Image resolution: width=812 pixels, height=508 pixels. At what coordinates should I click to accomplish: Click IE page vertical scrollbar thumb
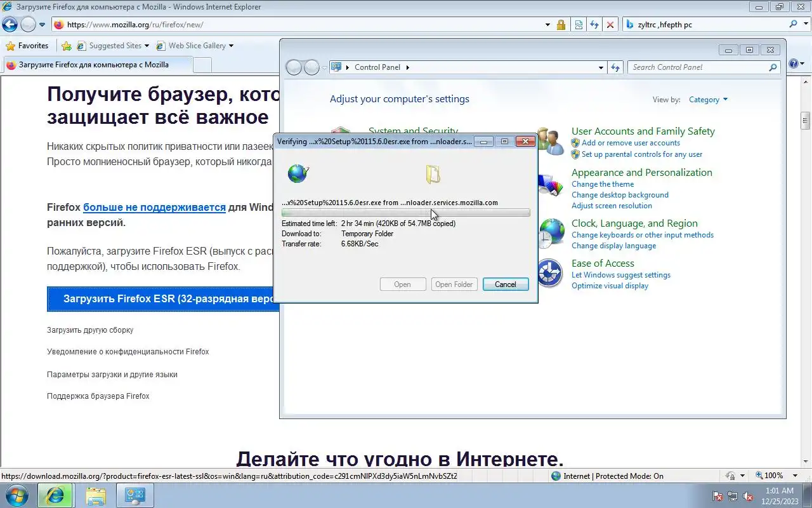pos(806,120)
